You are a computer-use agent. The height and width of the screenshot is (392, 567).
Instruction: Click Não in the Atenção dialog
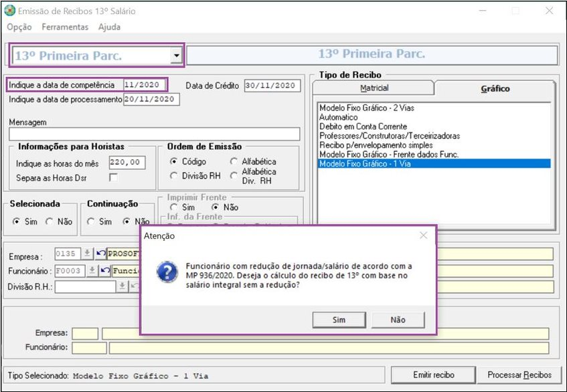pos(398,320)
